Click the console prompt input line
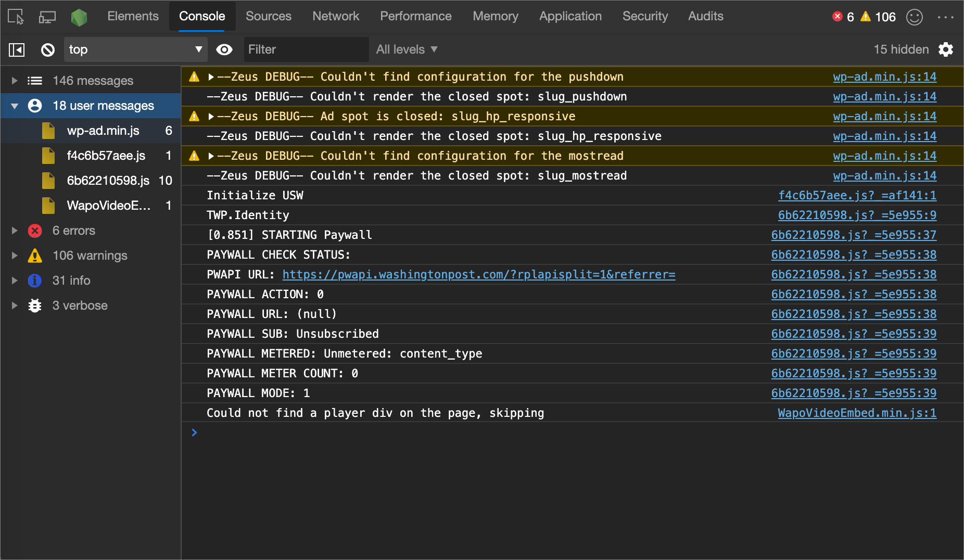Viewport: 964px width, 560px height. pos(573,432)
